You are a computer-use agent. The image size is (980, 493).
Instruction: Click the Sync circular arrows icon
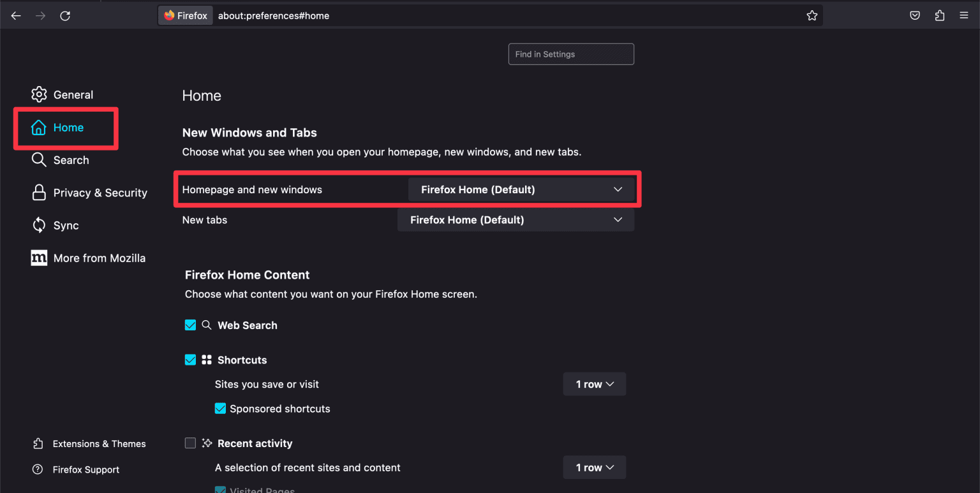[x=39, y=225]
